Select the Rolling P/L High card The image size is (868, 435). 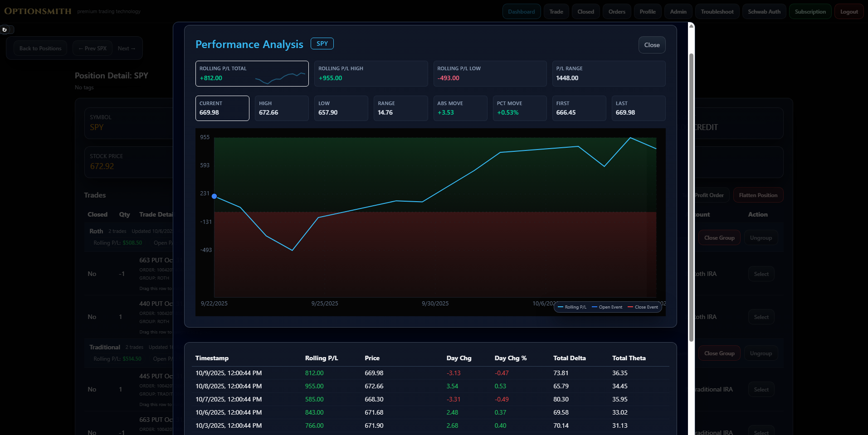click(x=371, y=73)
